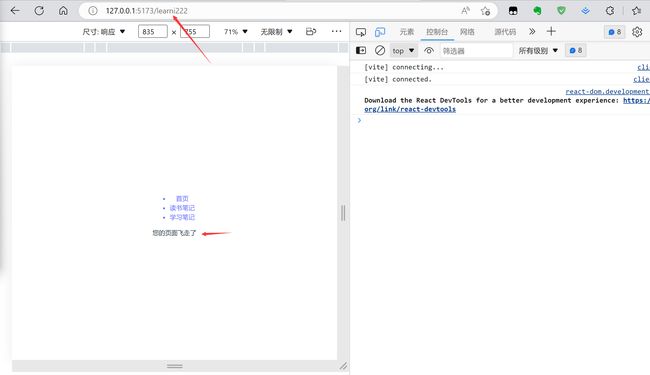Viewport: 650px width, 375px height.
Task: Open the 8 issues counter in tab bar
Action: (x=614, y=32)
